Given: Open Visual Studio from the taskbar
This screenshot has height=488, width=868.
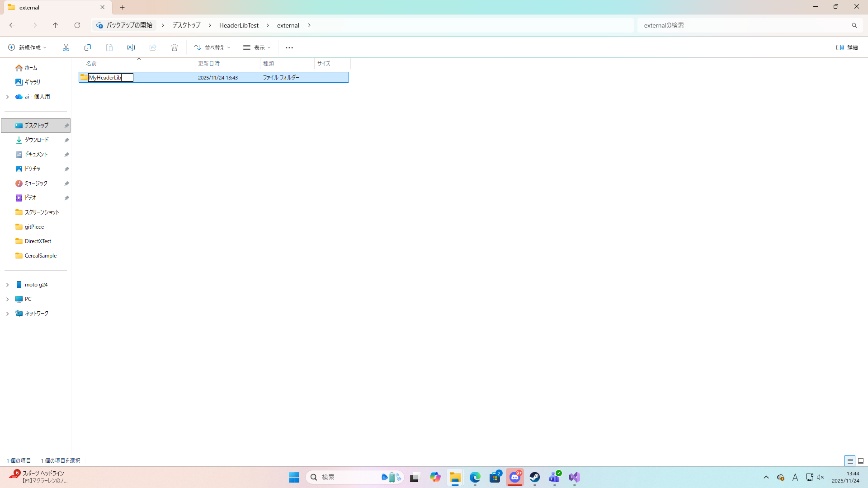Looking at the screenshot, I should pyautogui.click(x=574, y=477).
